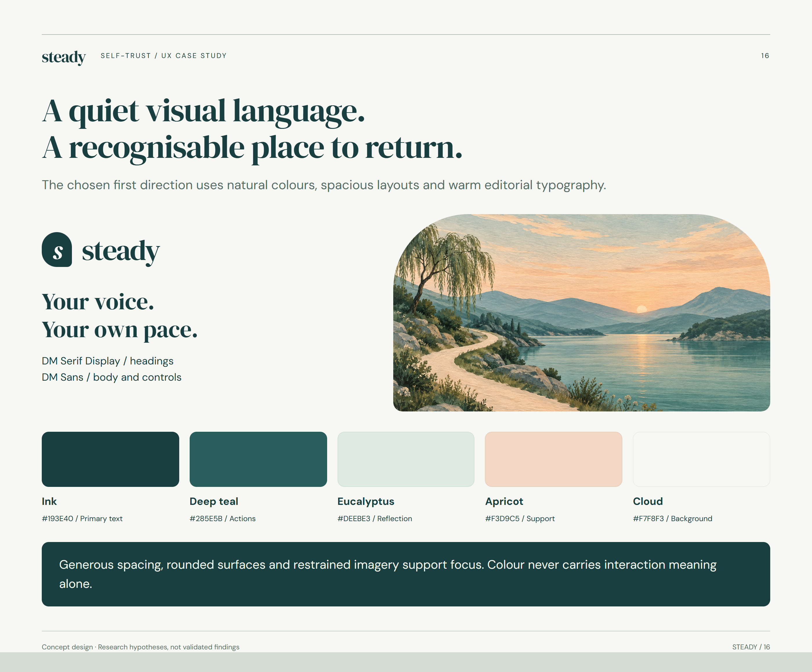Click the page number 16 in header
Viewport: 812px width, 672px height.
click(x=765, y=56)
